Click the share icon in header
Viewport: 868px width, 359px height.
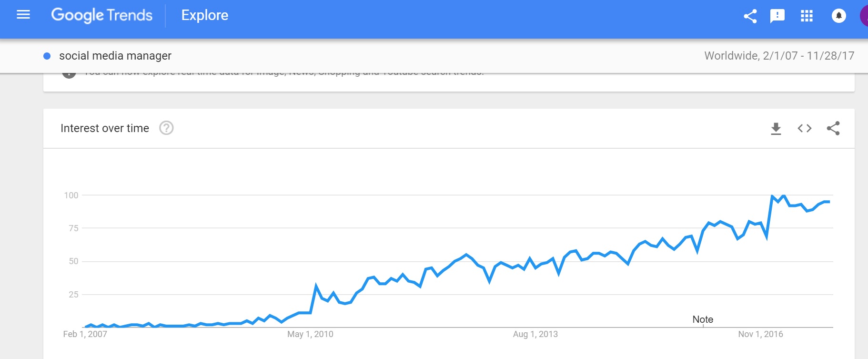tap(750, 16)
